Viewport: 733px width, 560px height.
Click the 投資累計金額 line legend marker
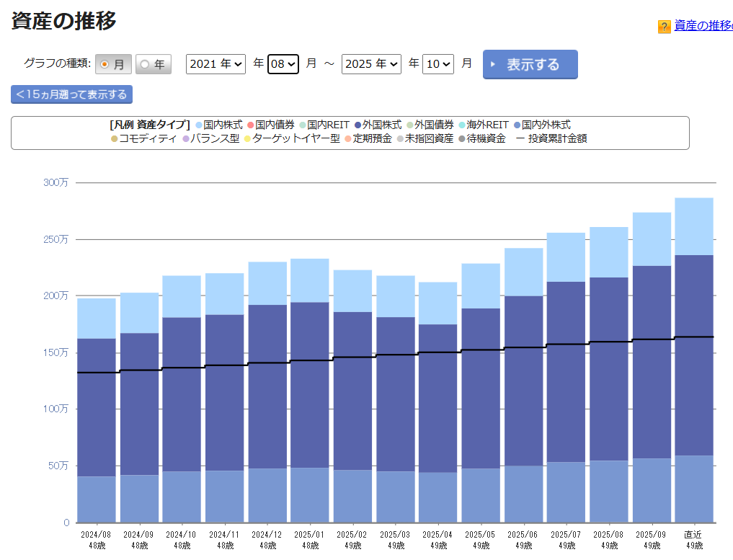(x=520, y=139)
